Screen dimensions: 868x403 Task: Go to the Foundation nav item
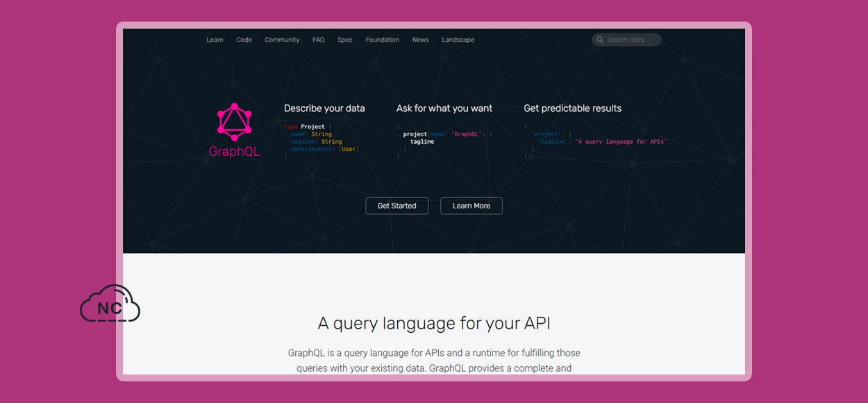(x=383, y=40)
